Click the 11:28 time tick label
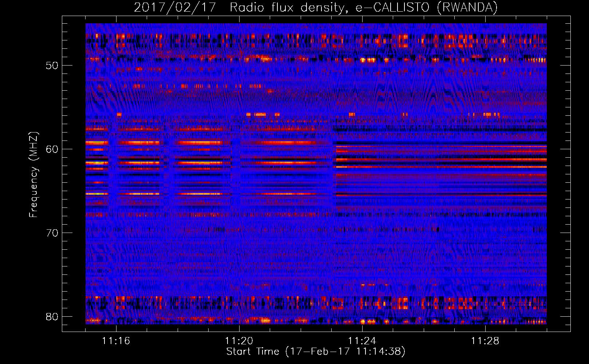 point(485,341)
